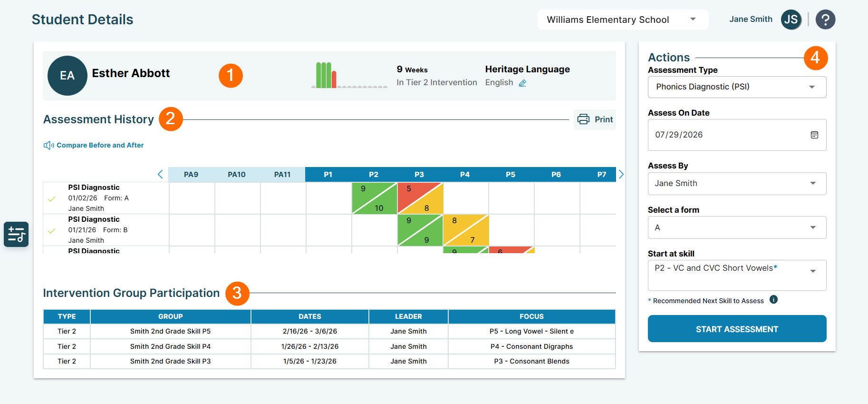Select the P6 column header
The image size is (868, 404).
click(x=556, y=175)
